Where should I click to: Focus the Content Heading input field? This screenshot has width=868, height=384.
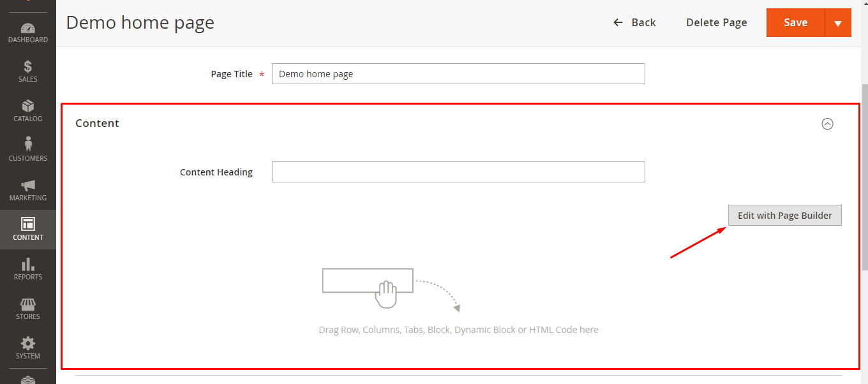(458, 172)
